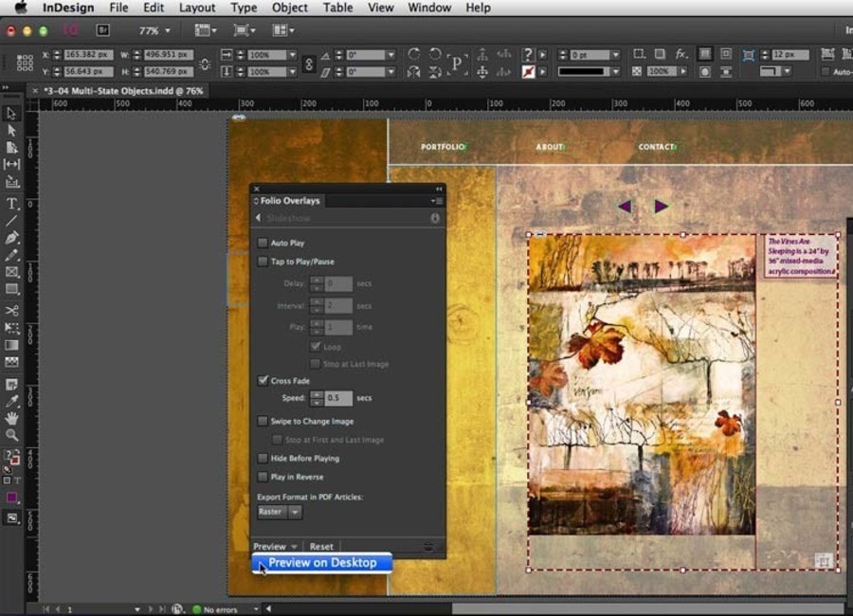Screen dimensions: 853x616
Task: Toggle Stop at First and Last Image
Action: pyautogui.click(x=277, y=439)
